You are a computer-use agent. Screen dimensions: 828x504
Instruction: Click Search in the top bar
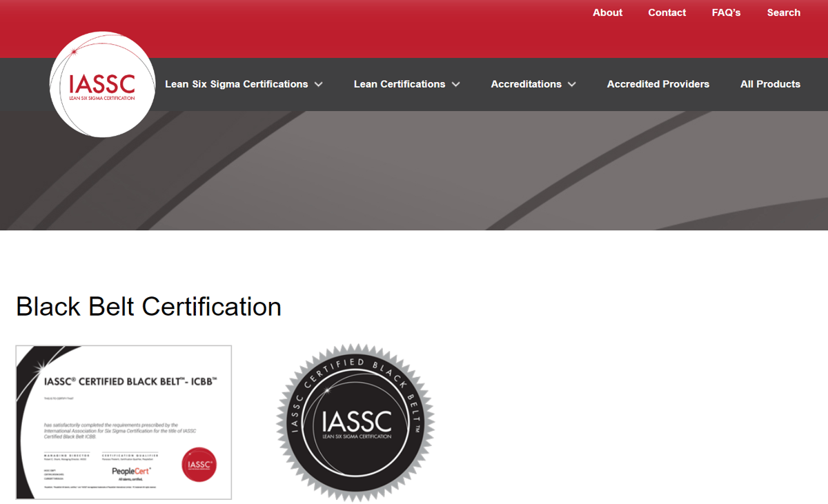(784, 12)
